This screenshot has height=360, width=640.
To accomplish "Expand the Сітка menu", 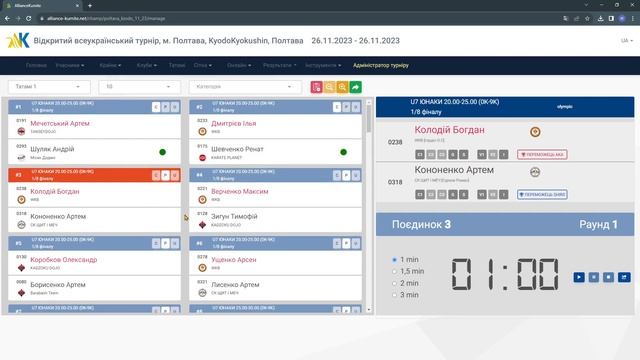I will click(x=203, y=65).
